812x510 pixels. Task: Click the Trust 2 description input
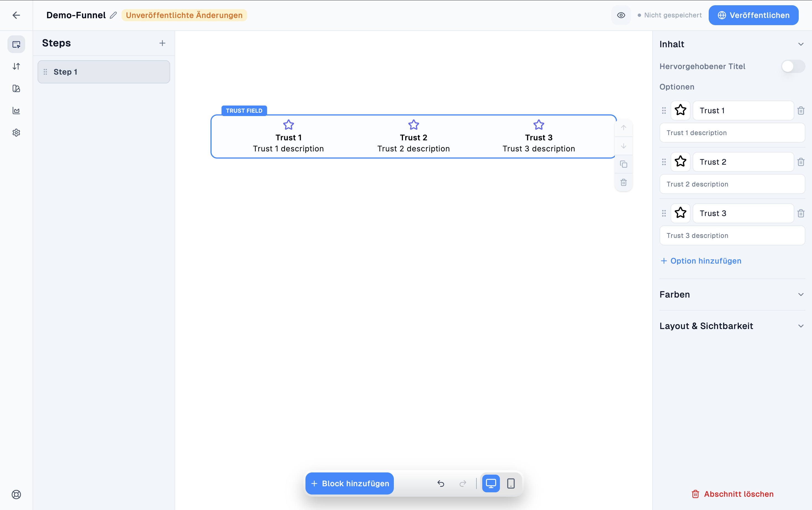click(732, 184)
